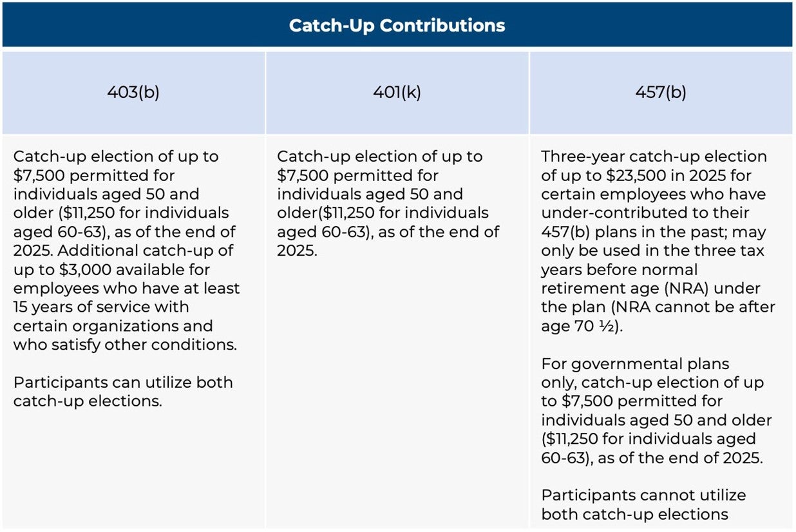The width and height of the screenshot is (796, 532).
Task: Click the "certain organizations and" text
Action: pyautogui.click(x=113, y=326)
